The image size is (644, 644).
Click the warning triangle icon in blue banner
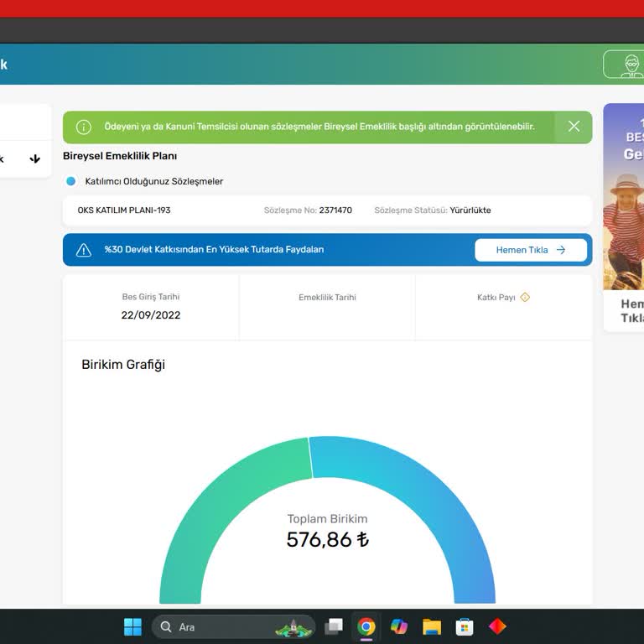point(83,250)
